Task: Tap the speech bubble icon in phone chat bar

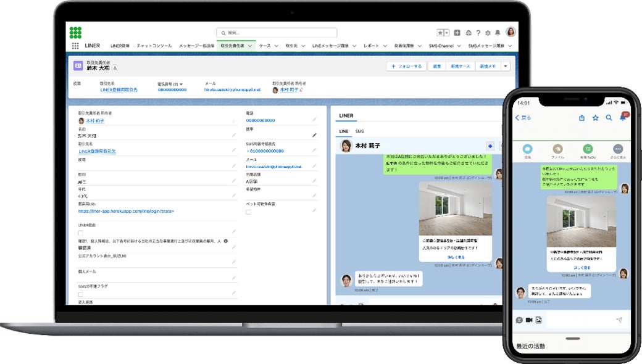Action: pos(519,320)
